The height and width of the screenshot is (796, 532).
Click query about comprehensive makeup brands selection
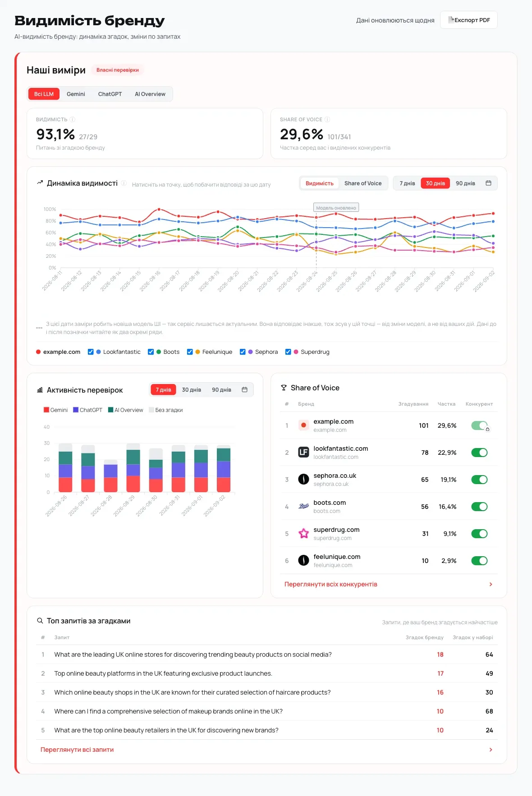point(169,711)
